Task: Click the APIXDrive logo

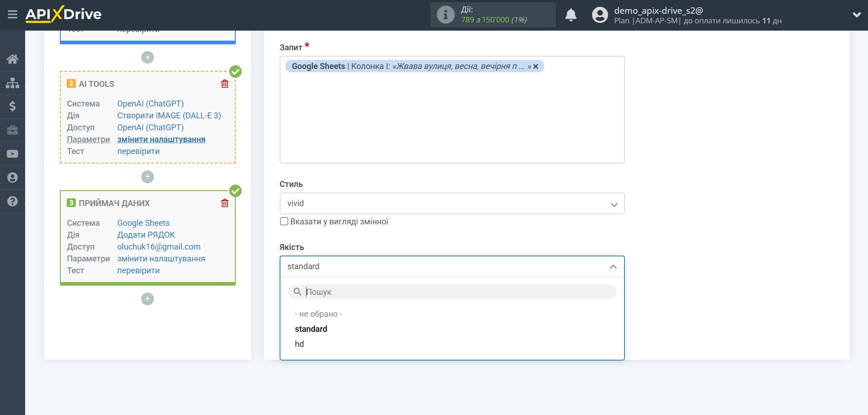Action: [64, 14]
